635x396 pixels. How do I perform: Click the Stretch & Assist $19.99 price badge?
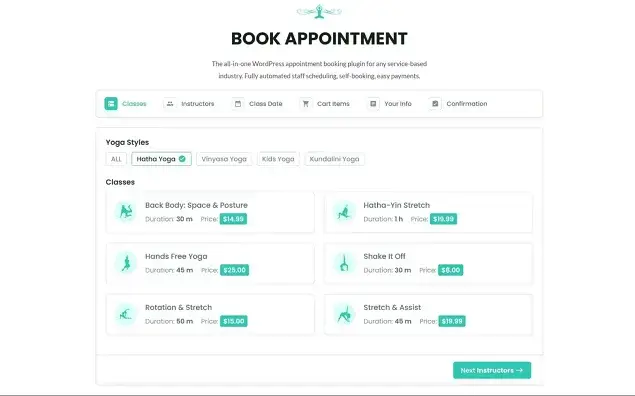(x=452, y=321)
